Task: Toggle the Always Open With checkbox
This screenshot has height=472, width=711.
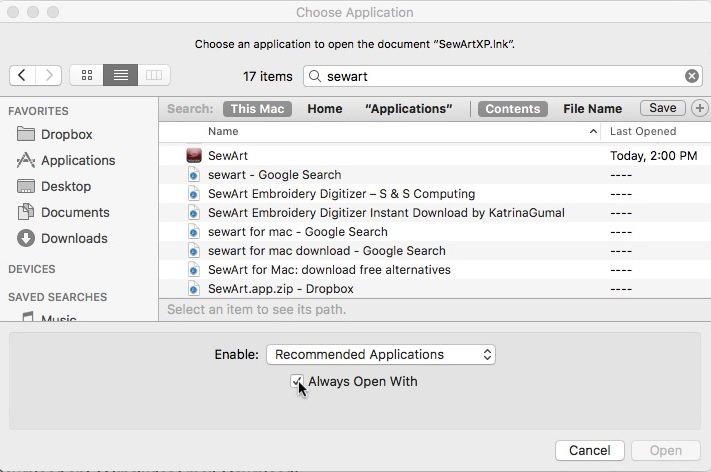Action: point(297,381)
